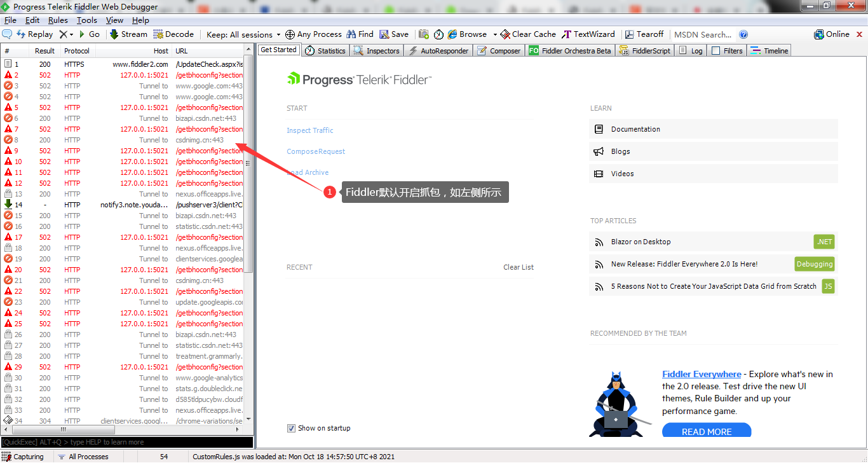Focus the MSDN Search field
868x463 pixels.
coord(703,34)
